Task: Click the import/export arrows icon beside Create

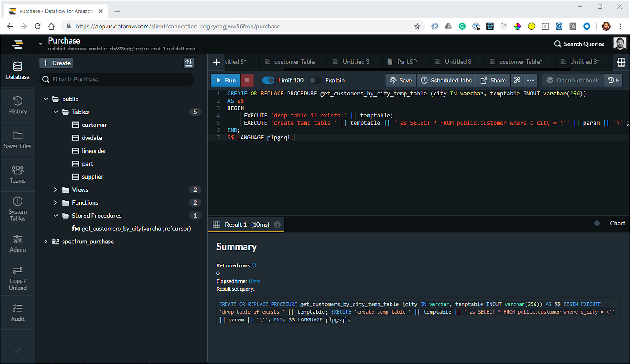Action: 189,63
